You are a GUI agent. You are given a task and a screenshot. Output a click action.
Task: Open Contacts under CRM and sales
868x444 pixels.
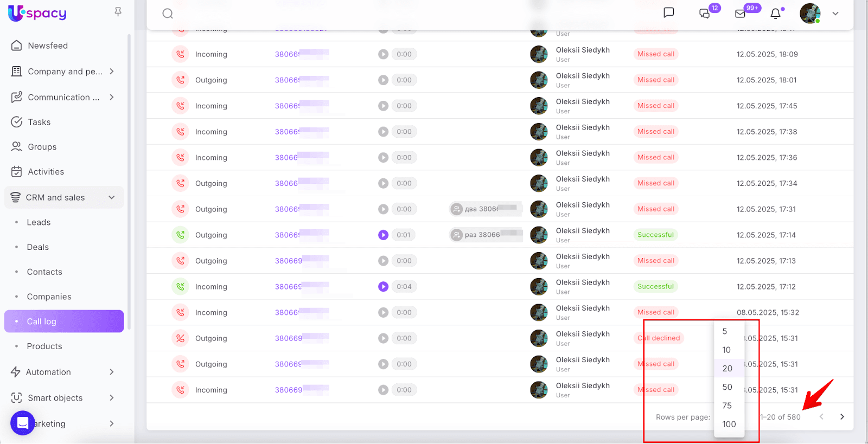[44, 272]
